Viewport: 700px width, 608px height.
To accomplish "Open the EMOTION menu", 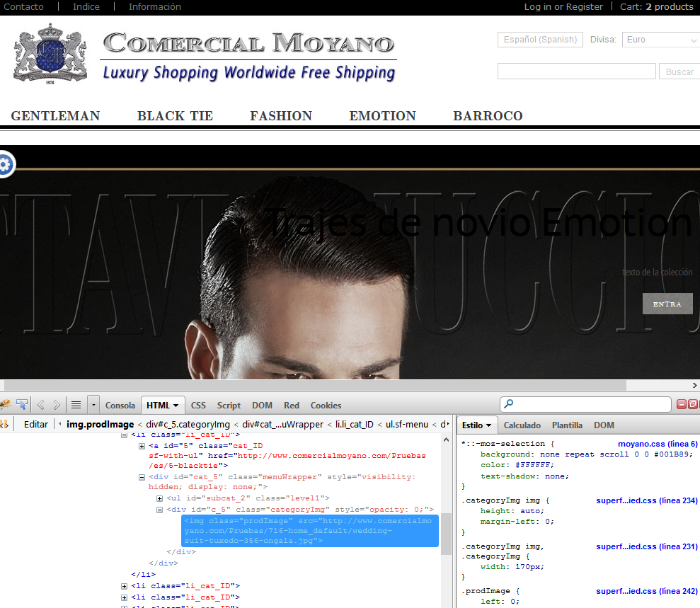I will [x=383, y=115].
